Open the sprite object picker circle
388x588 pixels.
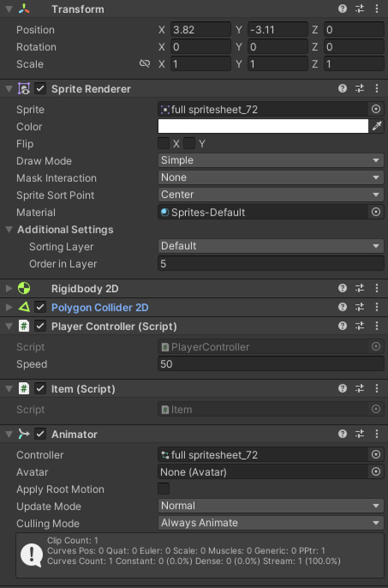376,109
